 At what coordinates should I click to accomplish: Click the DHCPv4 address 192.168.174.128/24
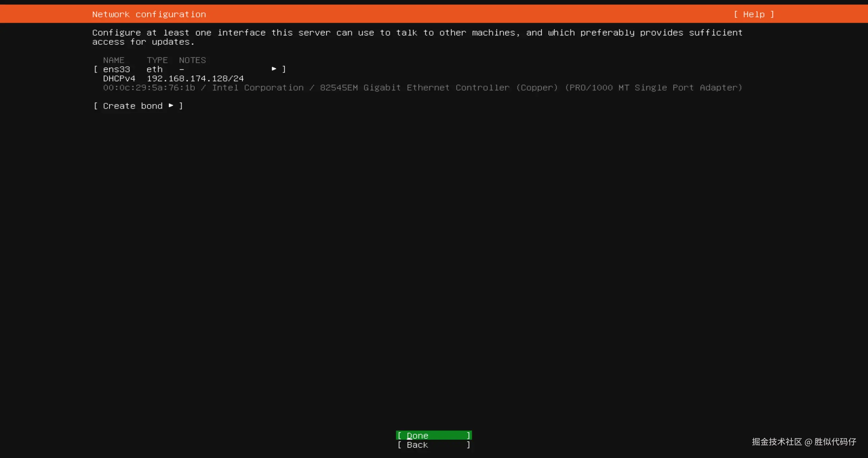point(195,78)
